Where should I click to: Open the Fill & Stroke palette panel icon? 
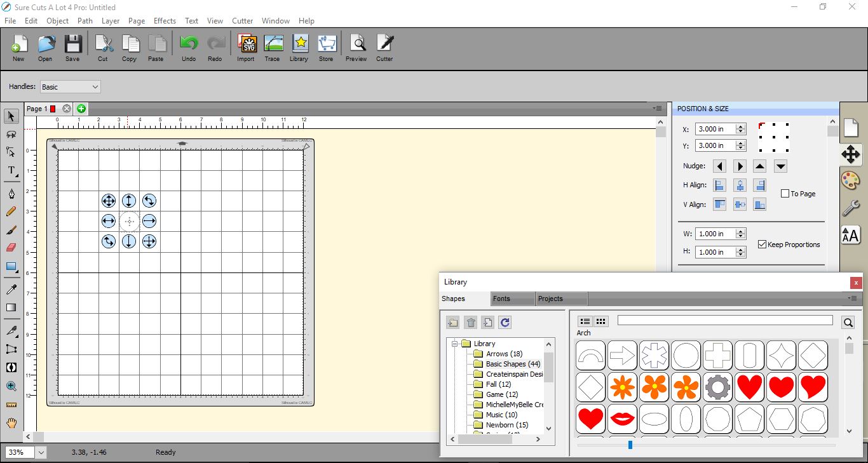click(x=850, y=180)
